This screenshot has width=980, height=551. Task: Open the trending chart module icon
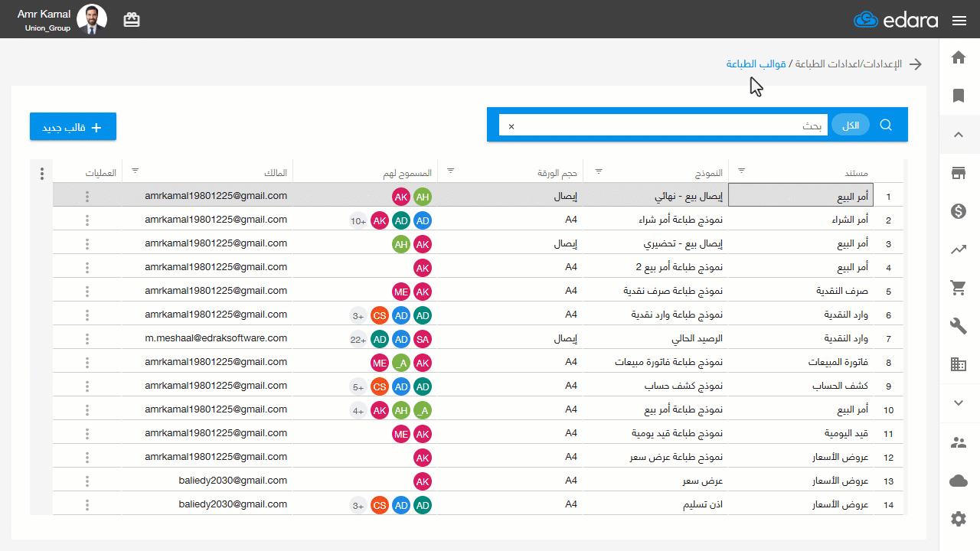coord(959,249)
